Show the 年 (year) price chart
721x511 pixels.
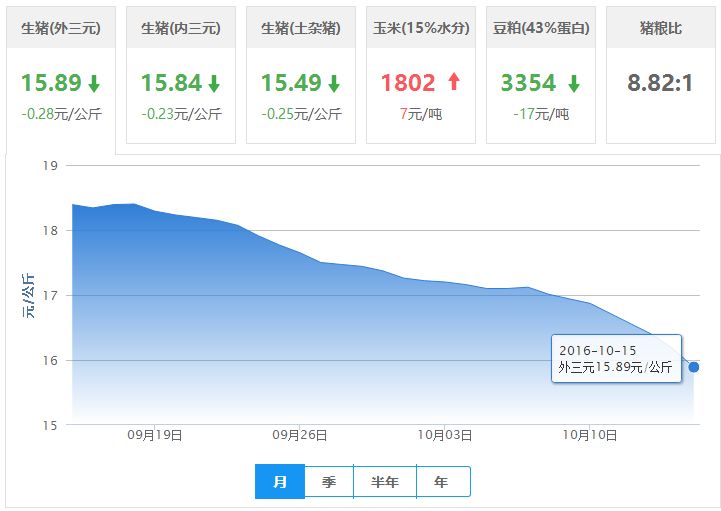tap(441, 481)
